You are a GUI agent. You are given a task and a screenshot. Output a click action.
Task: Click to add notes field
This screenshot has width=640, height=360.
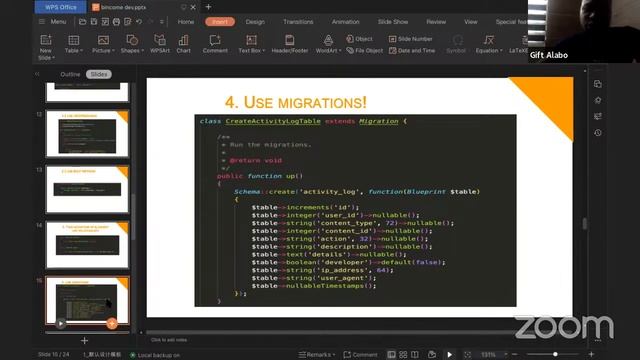pyautogui.click(x=169, y=340)
